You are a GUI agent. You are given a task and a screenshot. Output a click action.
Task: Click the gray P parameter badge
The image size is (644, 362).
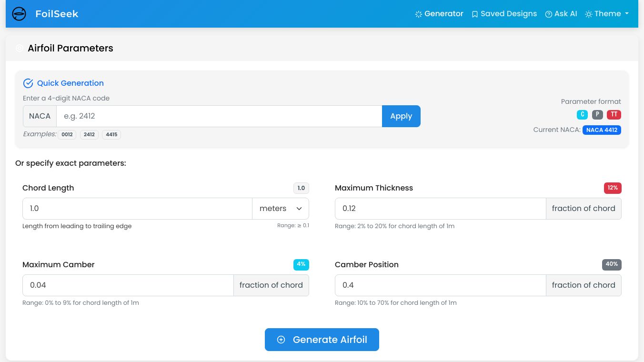tap(597, 115)
